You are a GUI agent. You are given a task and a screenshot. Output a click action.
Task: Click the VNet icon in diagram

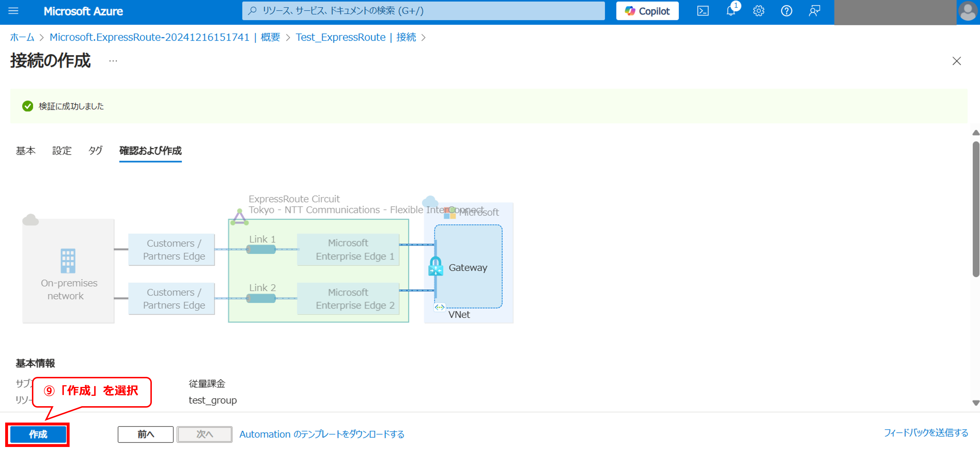(439, 307)
